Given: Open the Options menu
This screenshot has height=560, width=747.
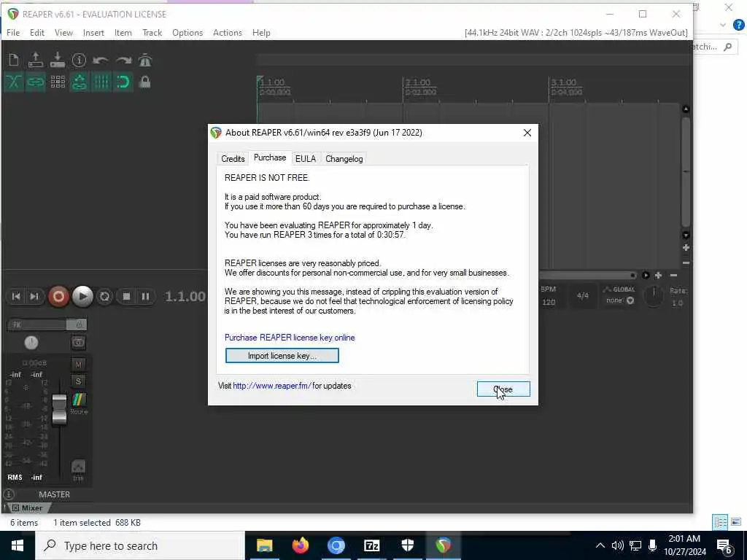Looking at the screenshot, I should coord(187,33).
